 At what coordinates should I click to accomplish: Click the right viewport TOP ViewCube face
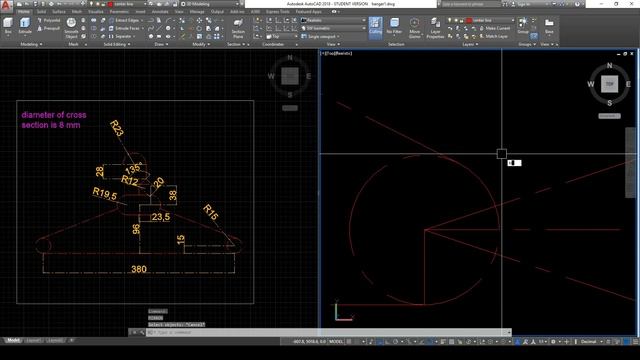609,84
